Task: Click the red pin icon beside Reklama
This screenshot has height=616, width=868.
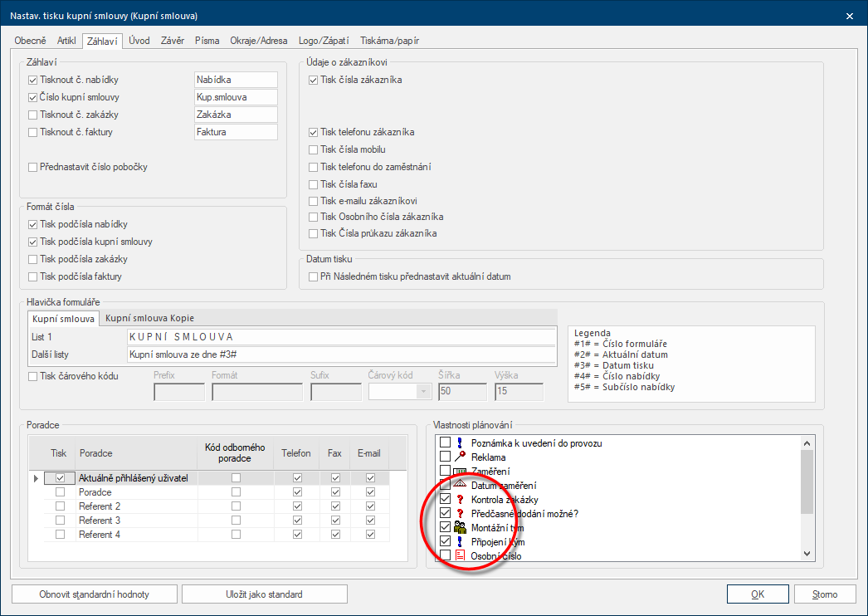Action: [460, 457]
